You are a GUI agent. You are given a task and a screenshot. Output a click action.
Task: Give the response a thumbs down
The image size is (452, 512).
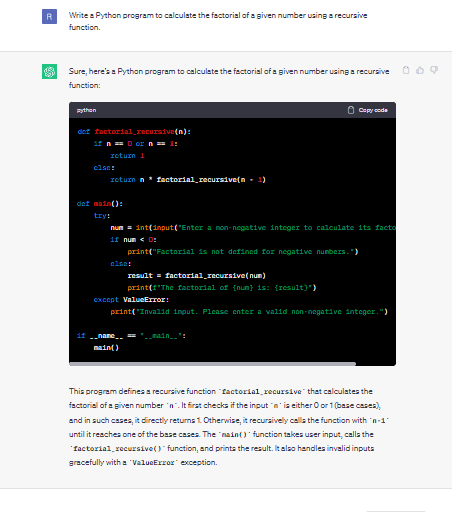point(434,70)
